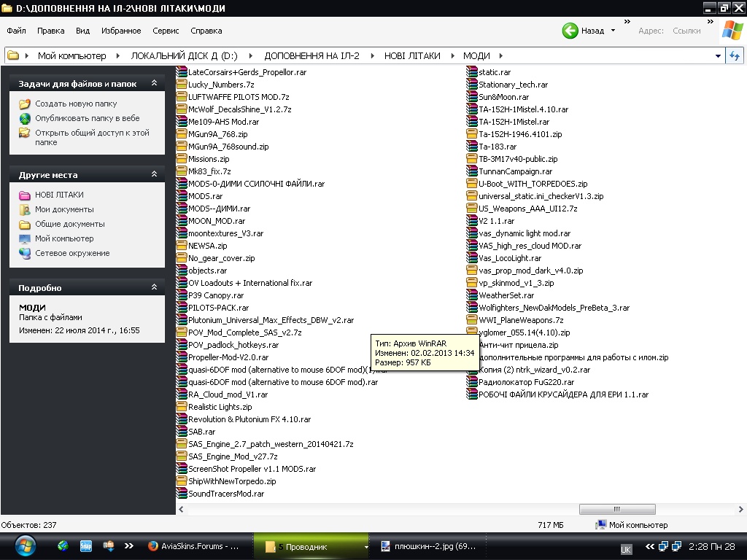
Task: Select static.rar archive icon
Action: [x=472, y=72]
